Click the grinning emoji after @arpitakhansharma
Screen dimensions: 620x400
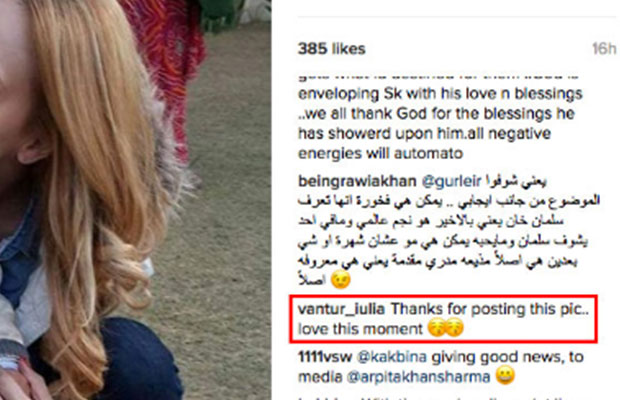click(x=505, y=375)
